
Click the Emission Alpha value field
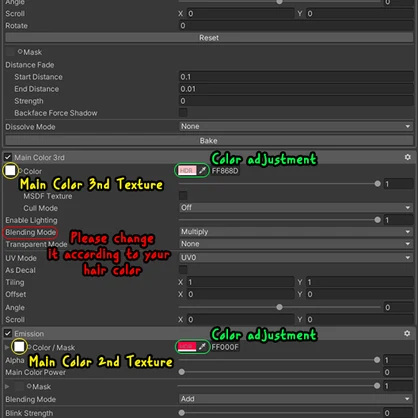click(398, 360)
